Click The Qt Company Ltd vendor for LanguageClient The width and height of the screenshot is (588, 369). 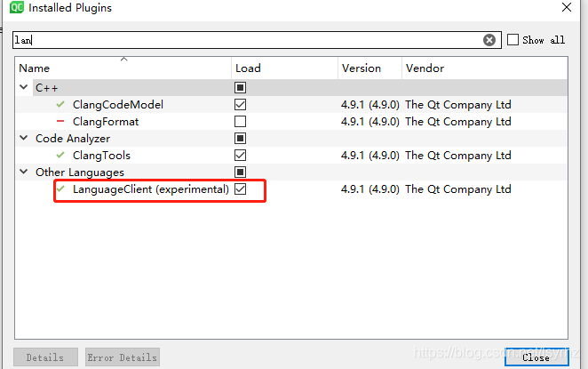[457, 189]
